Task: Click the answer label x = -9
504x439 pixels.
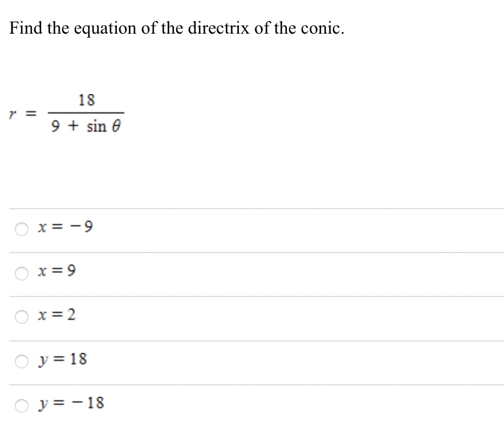Action: [65, 227]
